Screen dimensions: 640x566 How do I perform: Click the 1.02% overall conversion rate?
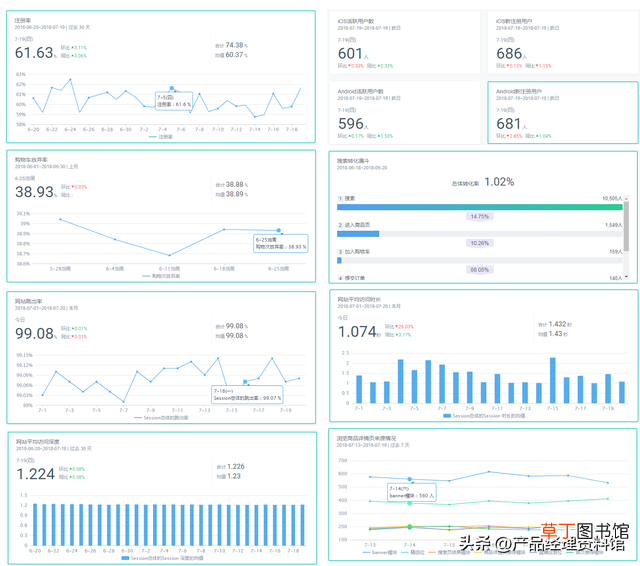point(499,182)
